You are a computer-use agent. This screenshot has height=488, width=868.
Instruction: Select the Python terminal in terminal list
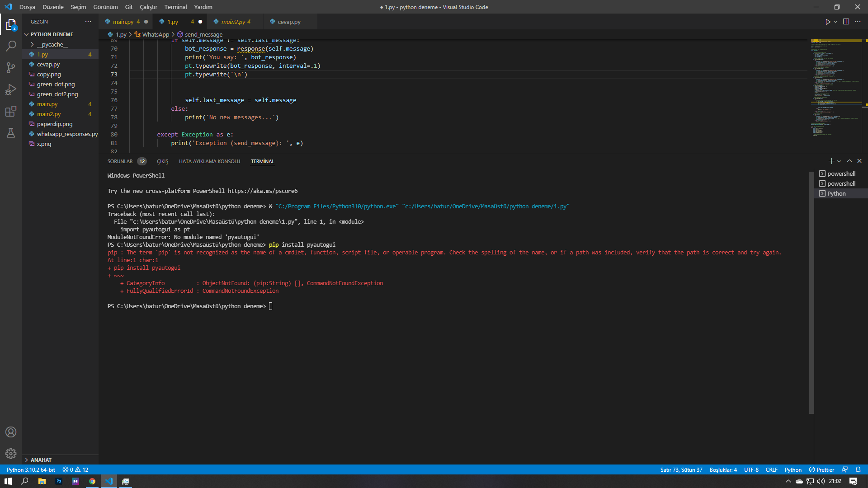pos(840,193)
